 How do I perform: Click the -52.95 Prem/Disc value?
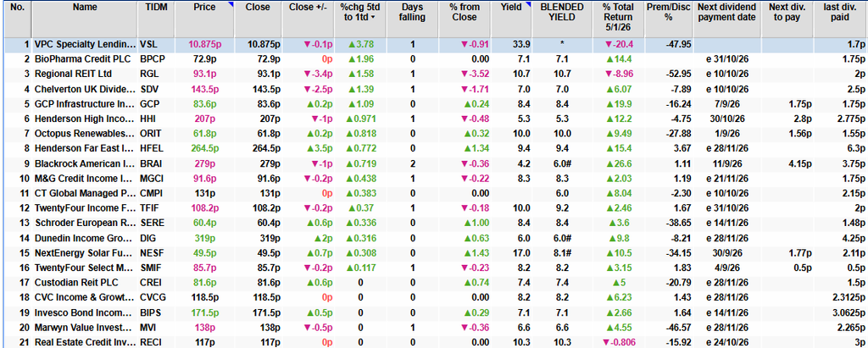click(678, 74)
